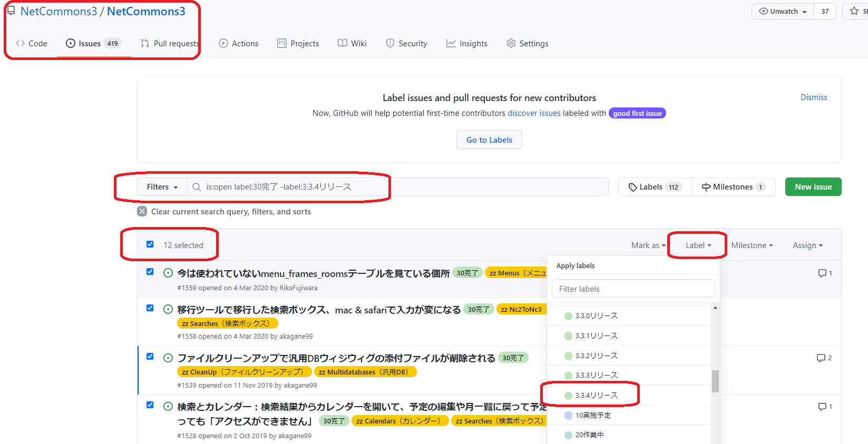Click the New issue button

[x=813, y=187]
